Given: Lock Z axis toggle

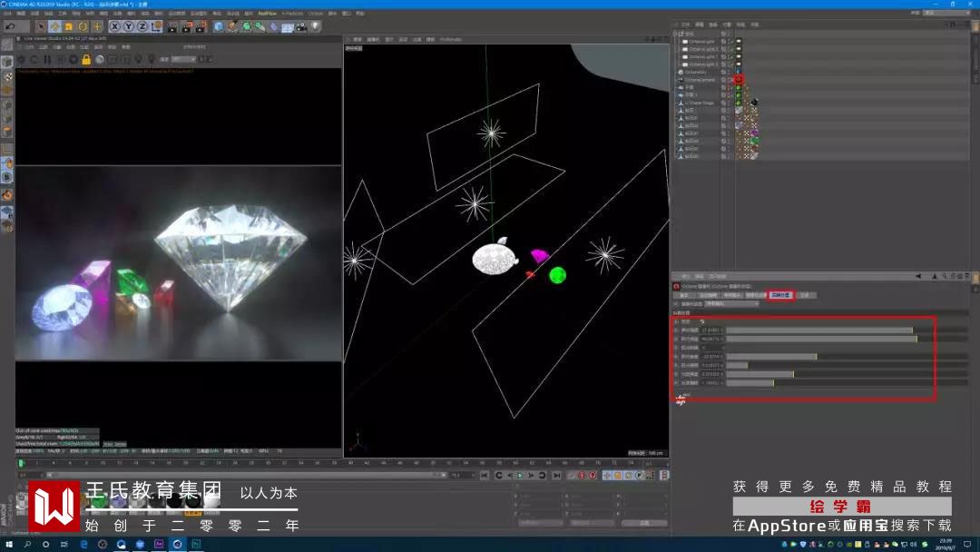Looking at the screenshot, I should click(142, 26).
